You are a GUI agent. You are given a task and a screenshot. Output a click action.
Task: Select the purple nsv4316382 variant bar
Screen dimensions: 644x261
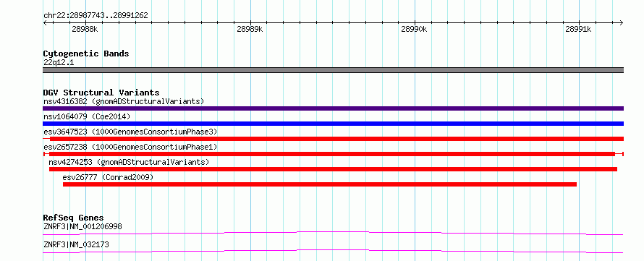[333, 108]
